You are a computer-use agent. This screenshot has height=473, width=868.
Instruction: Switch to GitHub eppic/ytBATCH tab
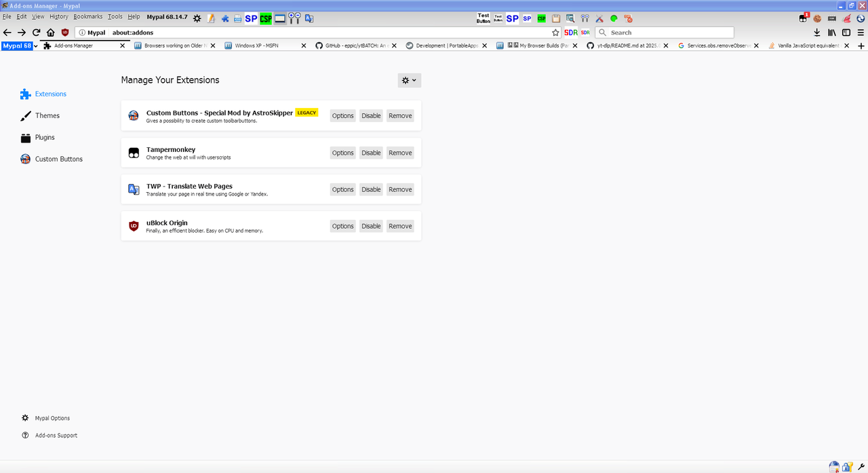[355, 45]
